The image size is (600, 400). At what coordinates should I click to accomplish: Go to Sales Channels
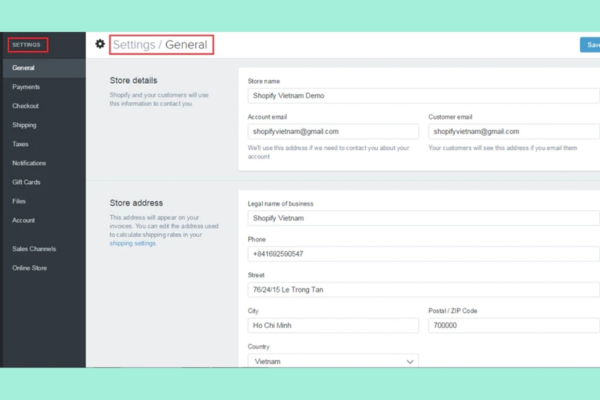coord(34,249)
